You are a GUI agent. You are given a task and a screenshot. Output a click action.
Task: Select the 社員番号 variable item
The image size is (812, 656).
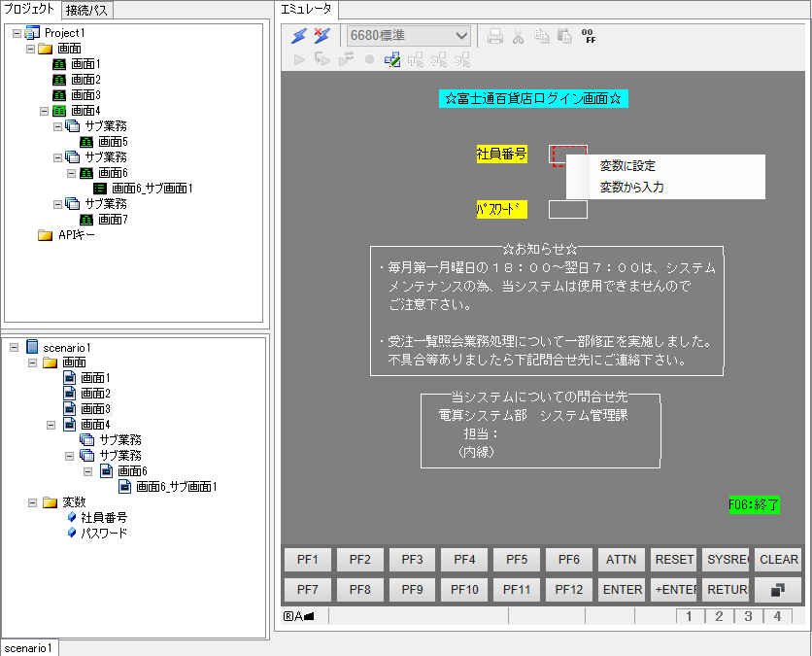pyautogui.click(x=104, y=518)
